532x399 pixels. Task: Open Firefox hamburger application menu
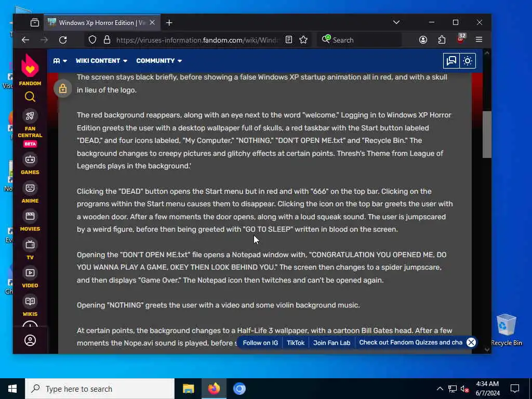[x=479, y=39]
